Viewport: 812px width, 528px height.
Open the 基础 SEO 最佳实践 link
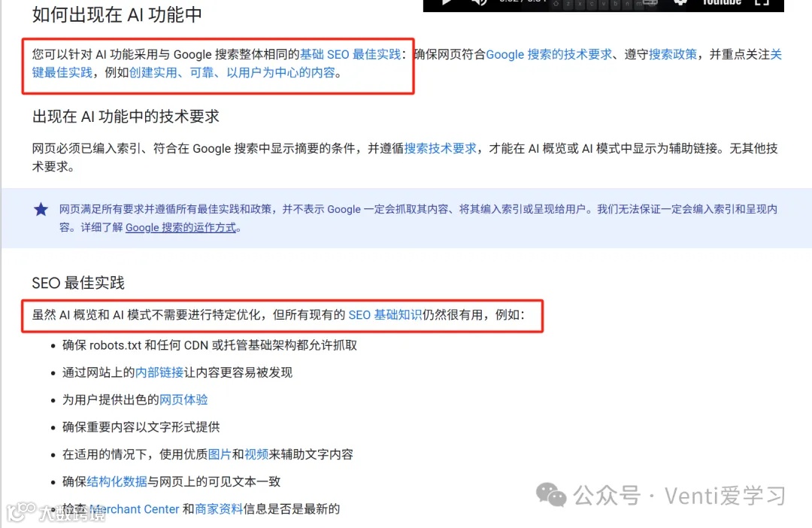pos(350,54)
